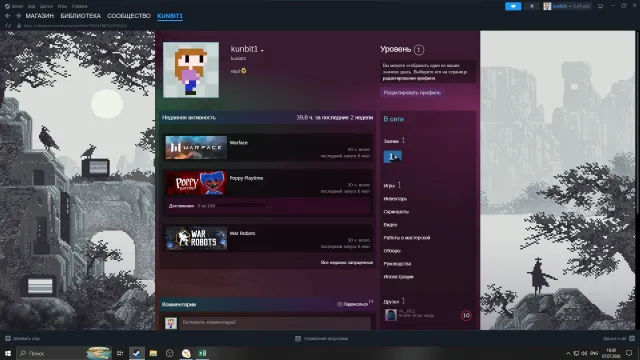Go forward with the right arrow
Viewport: 640px width, 360px height.
click(x=18, y=16)
